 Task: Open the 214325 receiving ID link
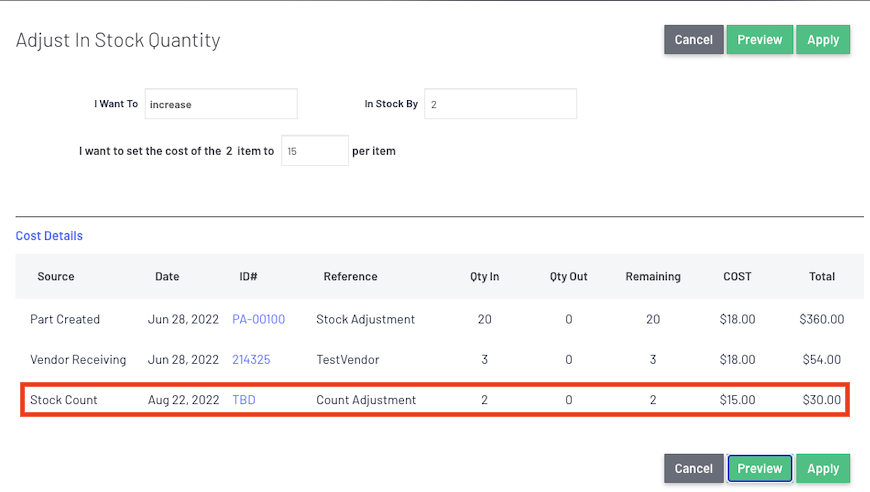[251, 359]
